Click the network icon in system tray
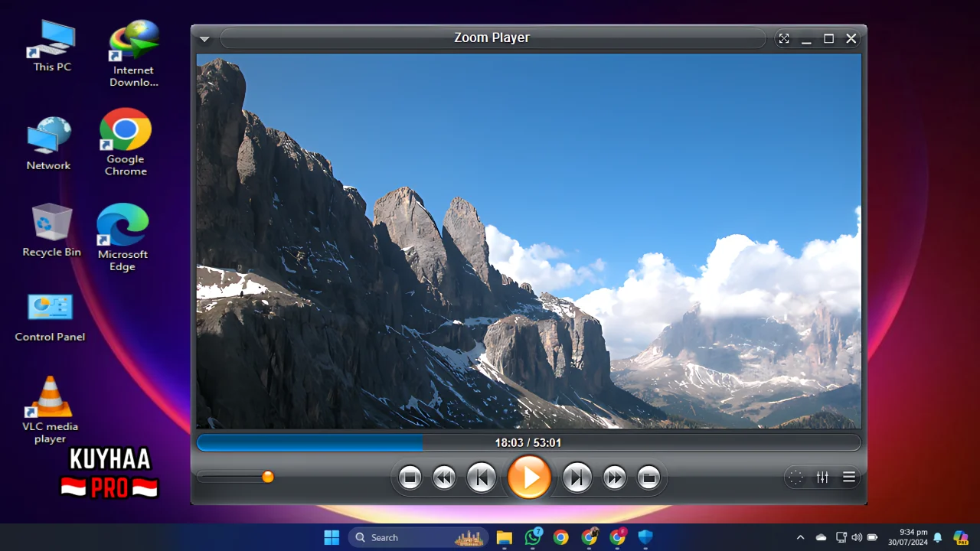Viewport: 980px width, 551px height. pos(841,537)
